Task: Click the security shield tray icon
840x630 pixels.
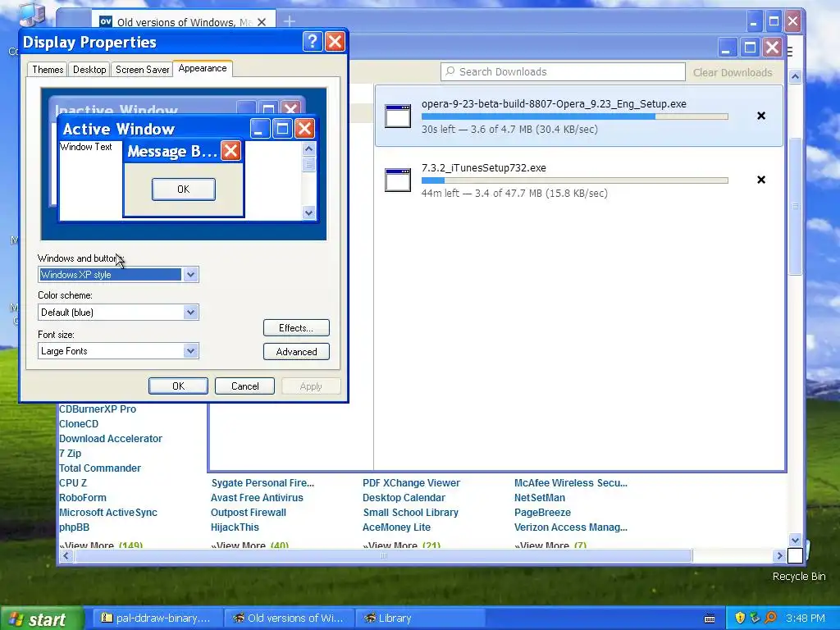Action: [x=740, y=618]
